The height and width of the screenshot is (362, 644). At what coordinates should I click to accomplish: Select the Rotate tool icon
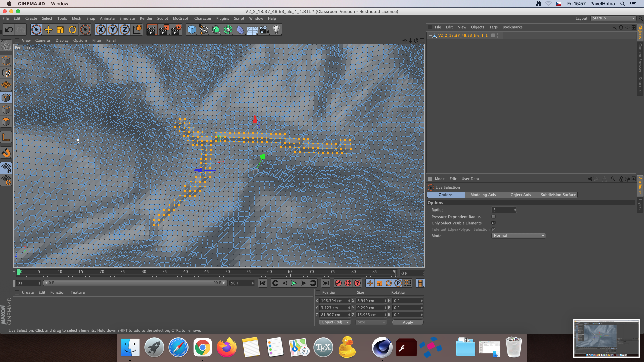(x=72, y=30)
